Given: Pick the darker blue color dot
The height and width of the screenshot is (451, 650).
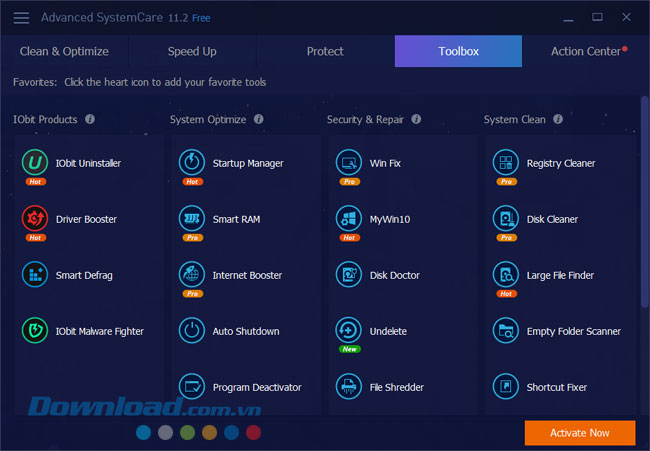Looking at the screenshot, I should point(231,432).
